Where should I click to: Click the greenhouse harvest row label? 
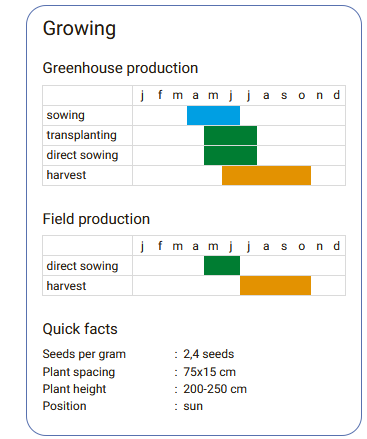[x=66, y=175]
